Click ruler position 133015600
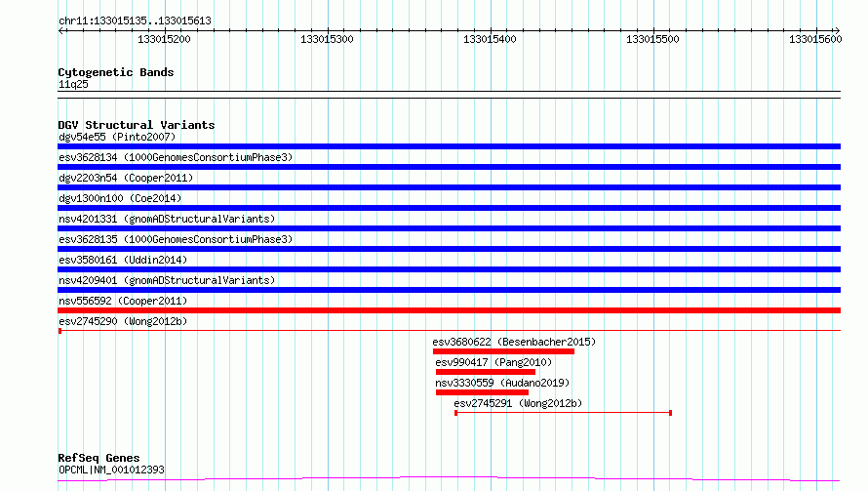The image size is (868, 491). 815,39
